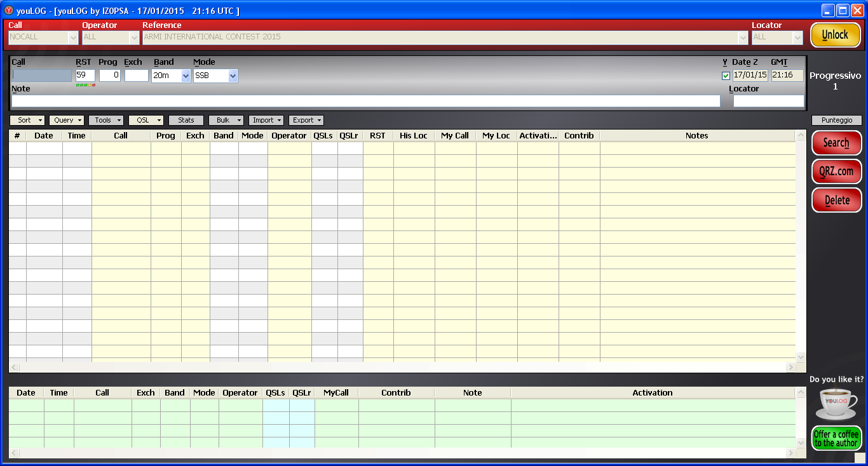
Task: Focus the Call entry field
Action: coord(42,76)
